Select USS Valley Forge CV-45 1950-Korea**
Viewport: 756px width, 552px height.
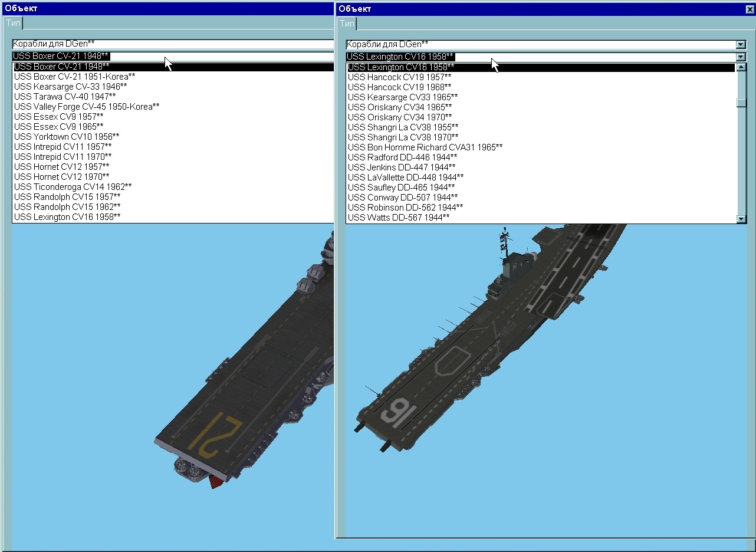[173, 107]
